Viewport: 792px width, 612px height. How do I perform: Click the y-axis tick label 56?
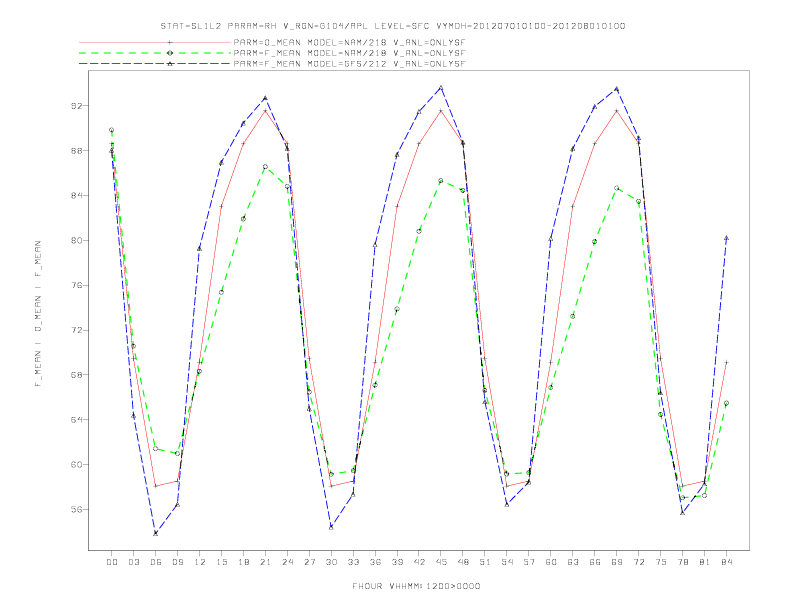pos(77,509)
